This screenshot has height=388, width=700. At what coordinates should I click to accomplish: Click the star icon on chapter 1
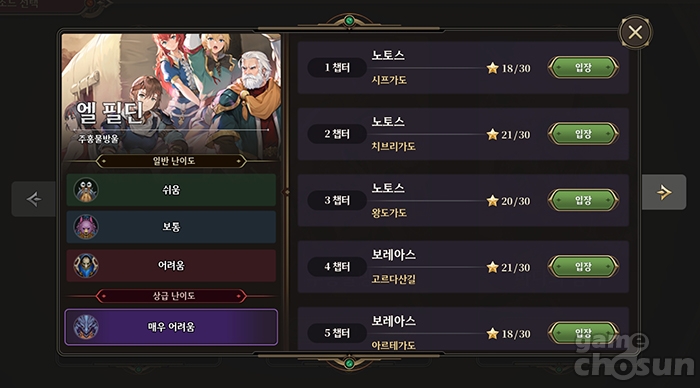tap(492, 68)
